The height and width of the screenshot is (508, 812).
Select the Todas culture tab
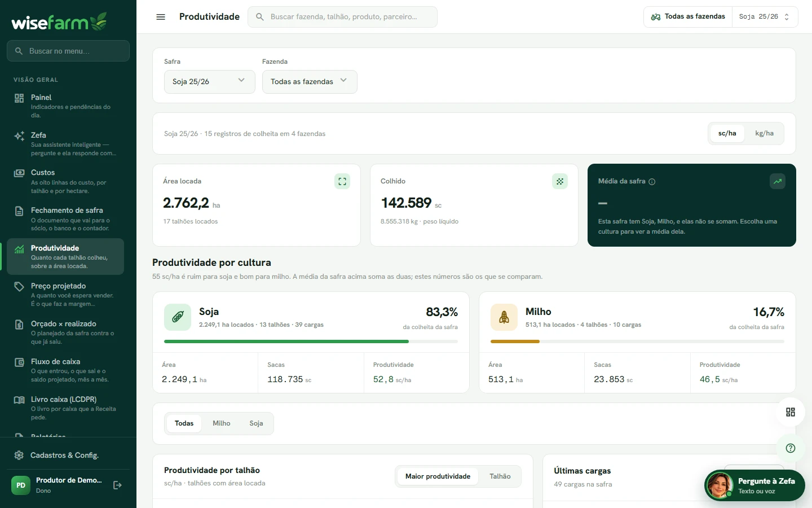click(184, 423)
